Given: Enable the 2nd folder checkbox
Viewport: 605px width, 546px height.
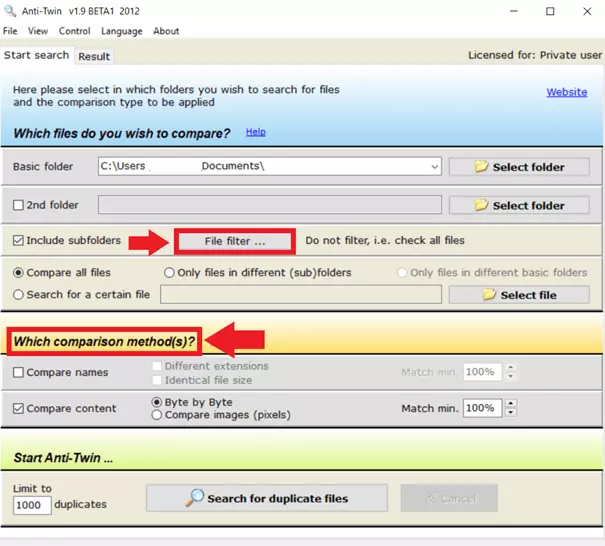Looking at the screenshot, I should (18, 205).
